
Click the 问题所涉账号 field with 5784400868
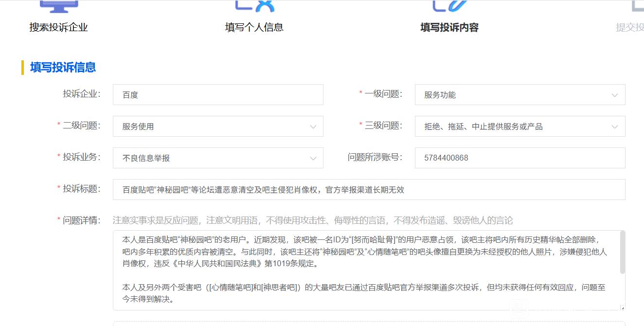(x=520, y=158)
